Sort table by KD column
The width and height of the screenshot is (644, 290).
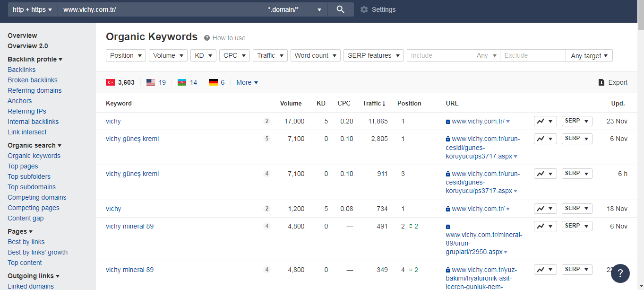click(x=321, y=103)
